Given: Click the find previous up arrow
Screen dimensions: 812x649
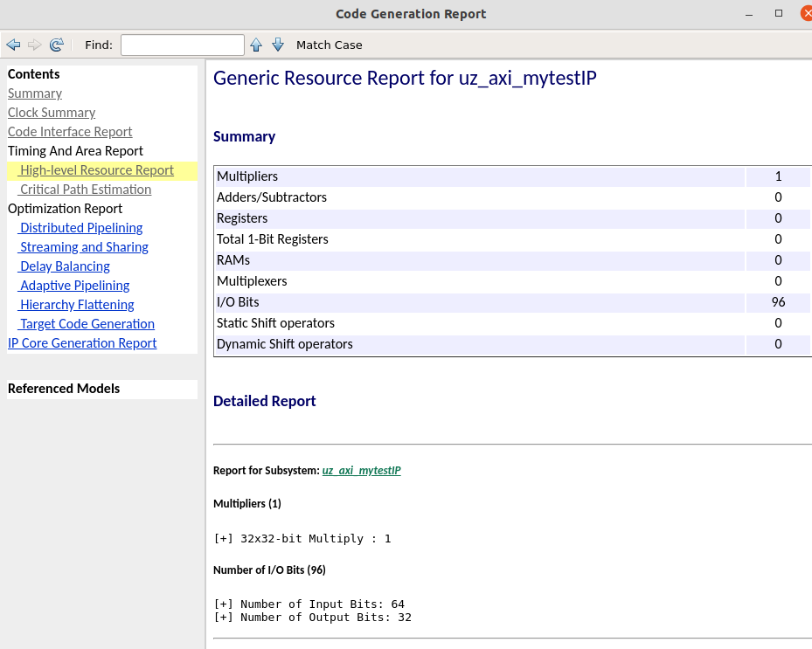Looking at the screenshot, I should [256, 45].
